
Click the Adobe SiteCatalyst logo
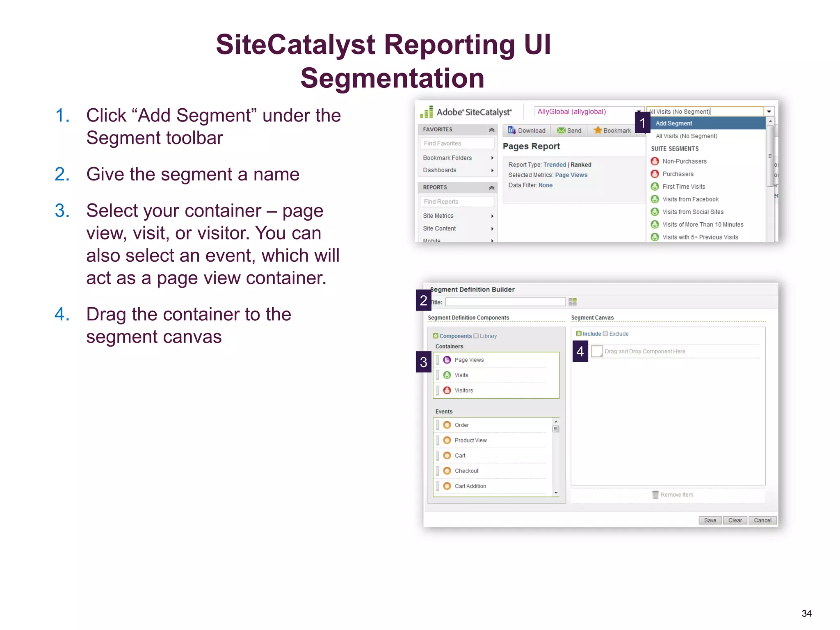click(x=466, y=112)
